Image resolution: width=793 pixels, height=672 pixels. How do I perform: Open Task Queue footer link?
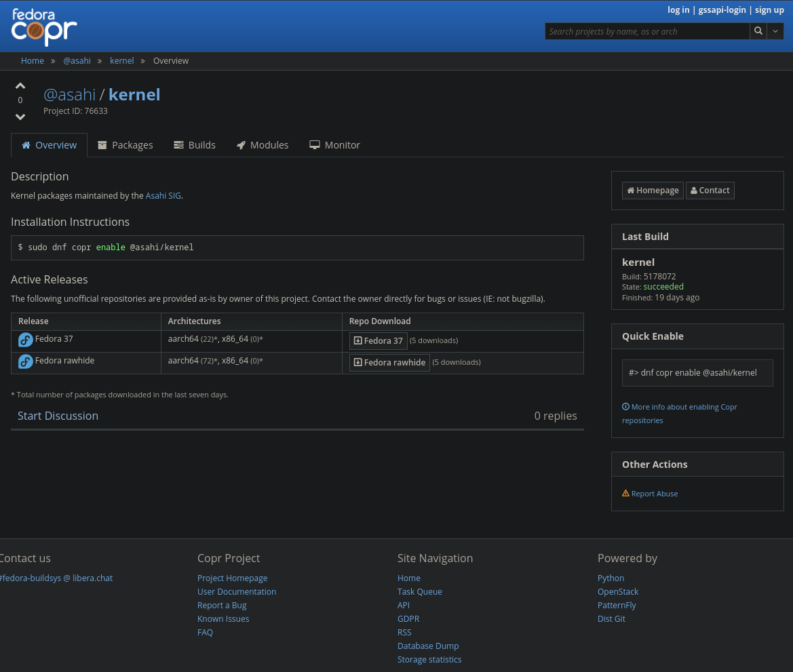[x=420, y=591]
